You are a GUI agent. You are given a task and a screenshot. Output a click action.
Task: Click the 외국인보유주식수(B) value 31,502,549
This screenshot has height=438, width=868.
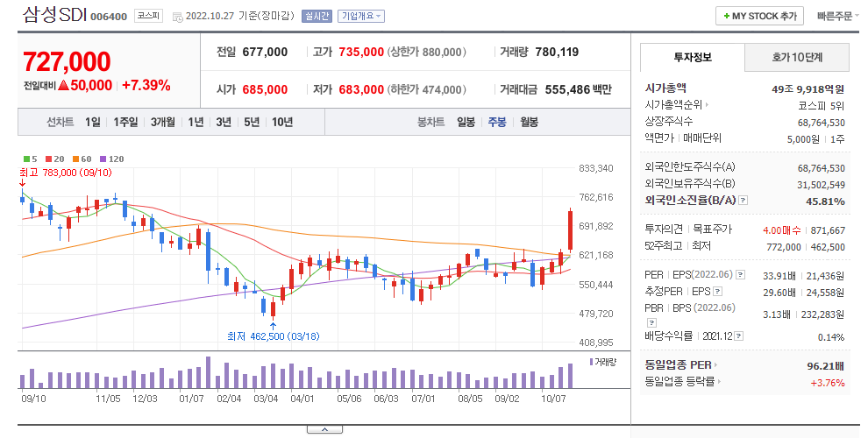point(822,185)
